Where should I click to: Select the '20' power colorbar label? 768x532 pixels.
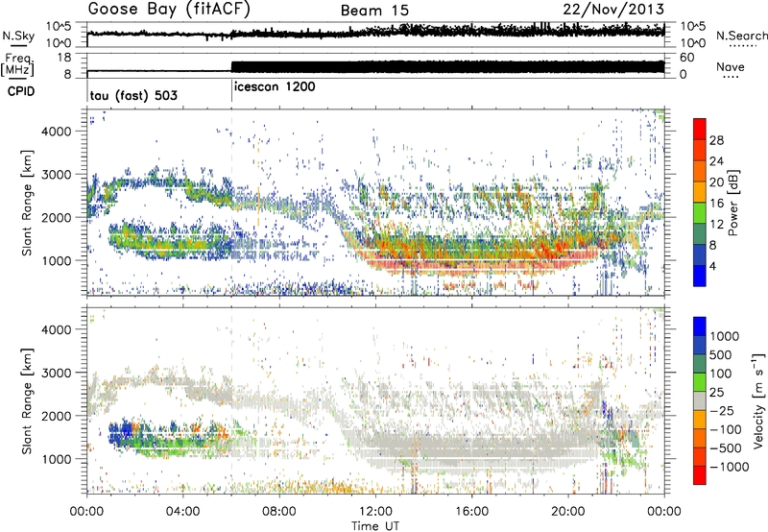point(716,182)
